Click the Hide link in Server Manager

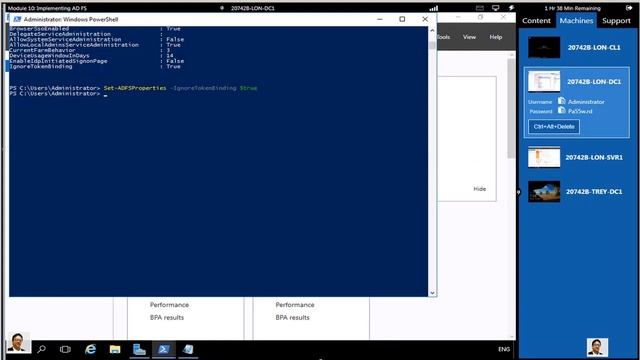tap(480, 189)
